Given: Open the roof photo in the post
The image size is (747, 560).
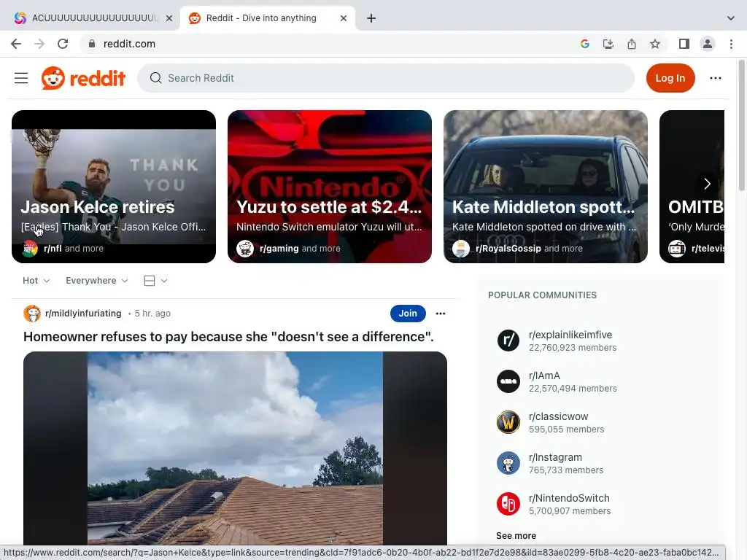Looking at the screenshot, I should click(x=236, y=448).
